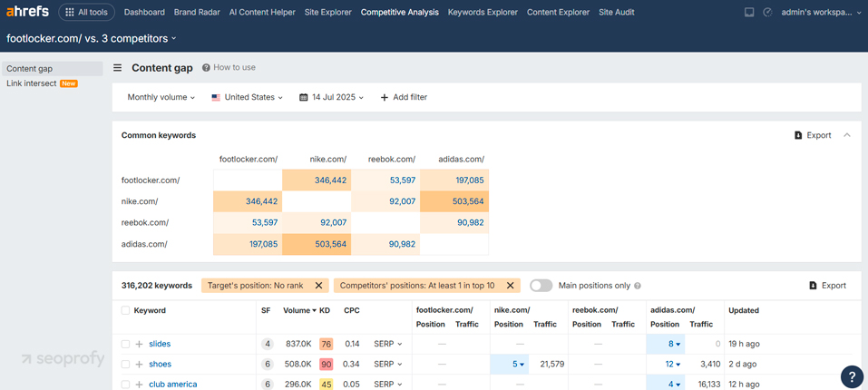The width and height of the screenshot is (868, 390).
Task: Export Common keywords table
Action: click(x=813, y=135)
